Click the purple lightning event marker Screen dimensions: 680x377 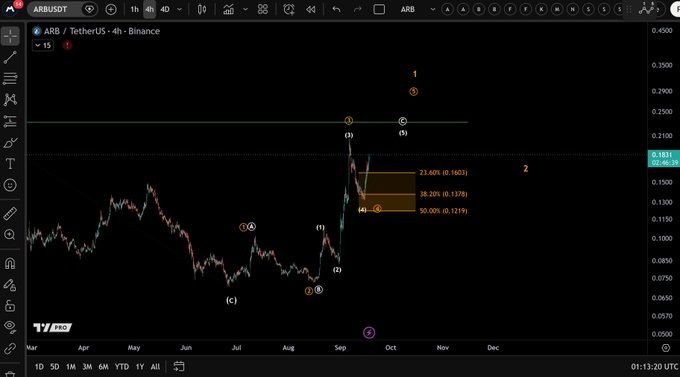tap(369, 333)
